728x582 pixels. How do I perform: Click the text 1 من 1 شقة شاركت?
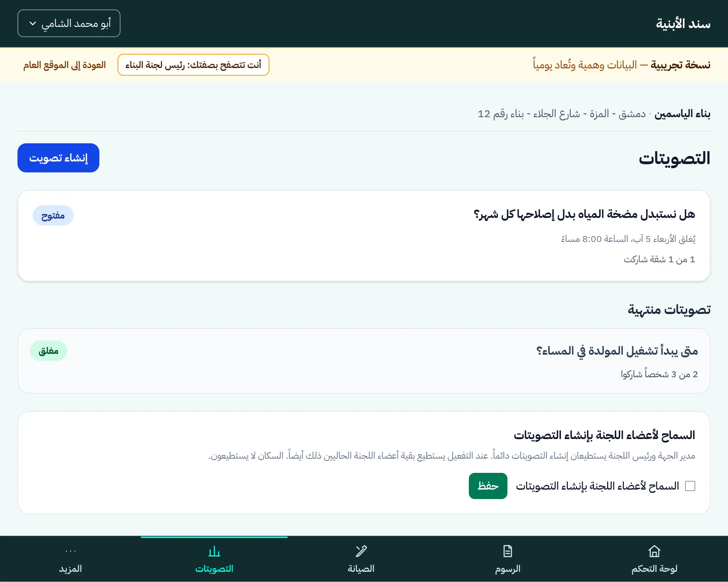[x=660, y=259]
